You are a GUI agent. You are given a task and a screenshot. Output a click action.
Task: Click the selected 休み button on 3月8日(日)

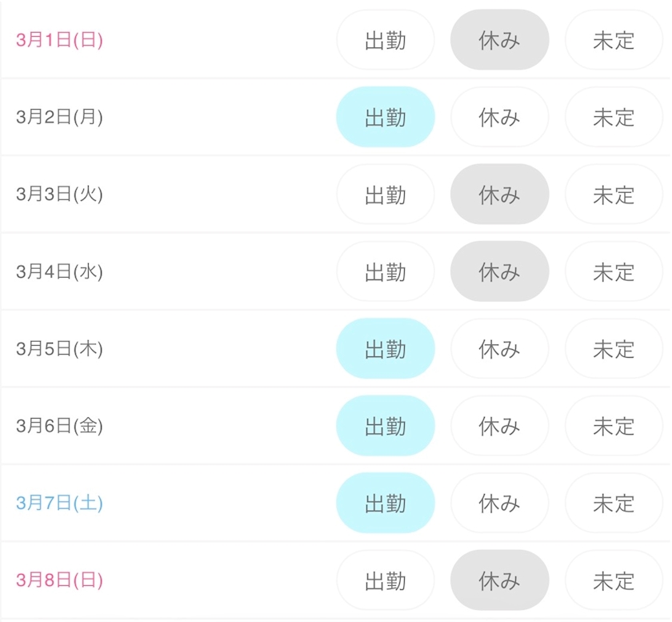pos(499,580)
